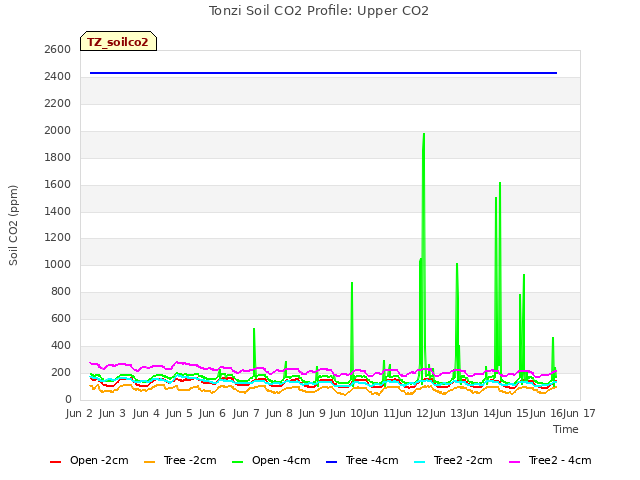The height and width of the screenshot is (480, 640).
Task: Click the Jun 17 x-axis label
Action: click(x=579, y=413)
